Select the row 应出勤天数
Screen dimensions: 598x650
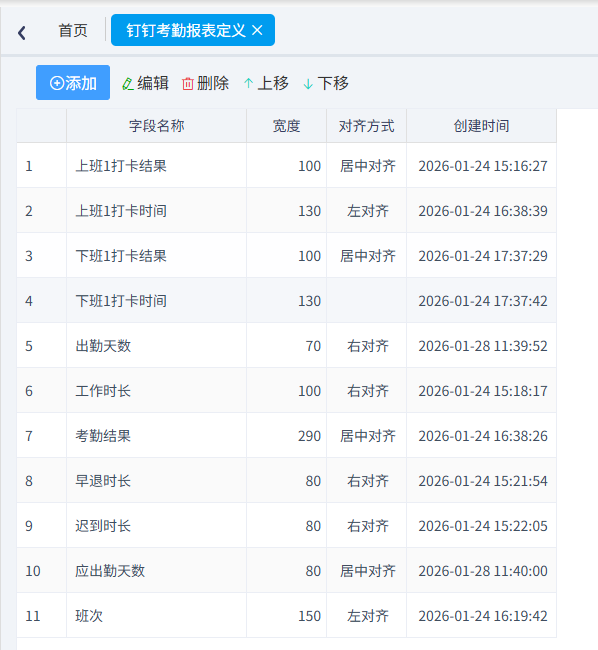click(x=286, y=571)
